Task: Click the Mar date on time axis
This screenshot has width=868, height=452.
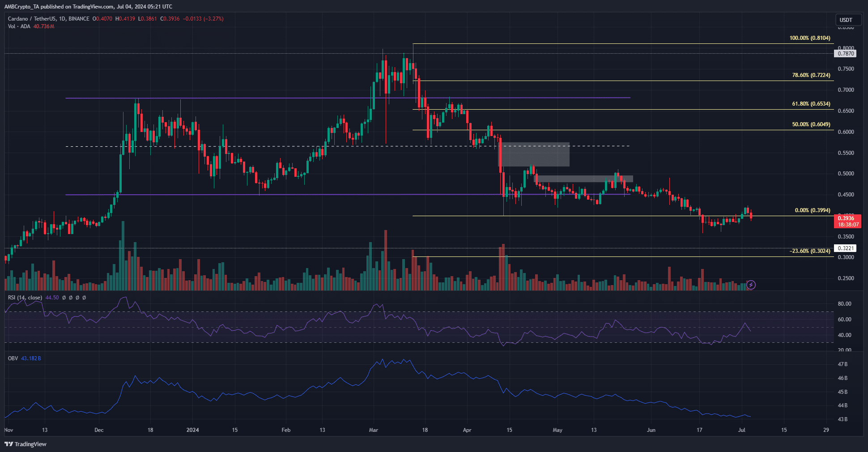Action: point(374,430)
